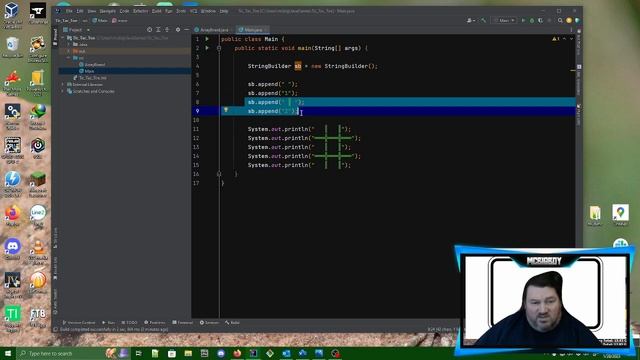Screen dimensions: 640x360
Task: Click the Search Everywhere magnifier icon
Action: pyautogui.click(x=560, y=20)
